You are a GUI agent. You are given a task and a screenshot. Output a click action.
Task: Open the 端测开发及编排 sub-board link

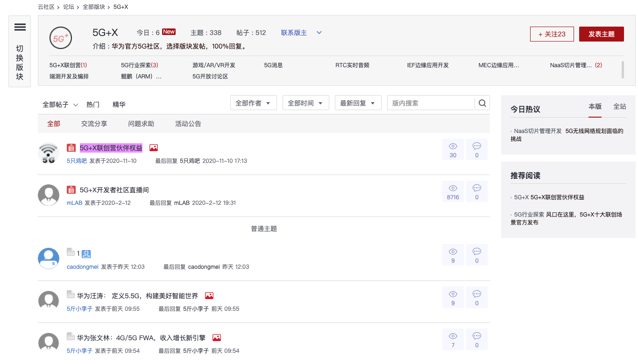tap(69, 77)
